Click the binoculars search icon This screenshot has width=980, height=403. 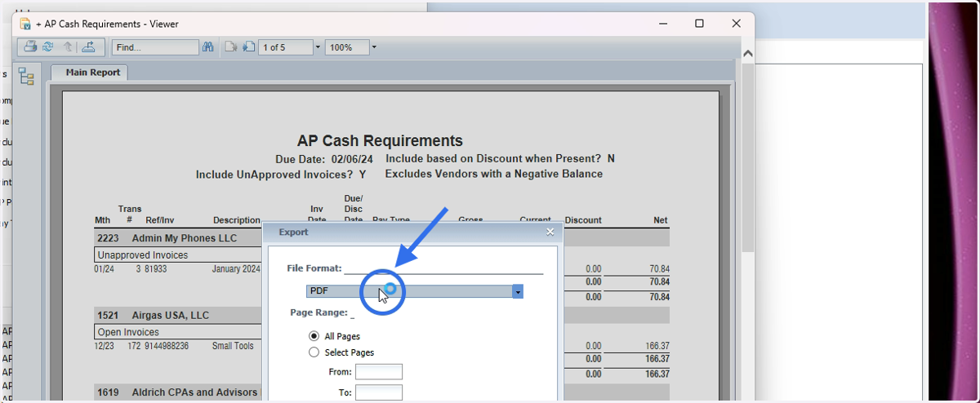[208, 47]
